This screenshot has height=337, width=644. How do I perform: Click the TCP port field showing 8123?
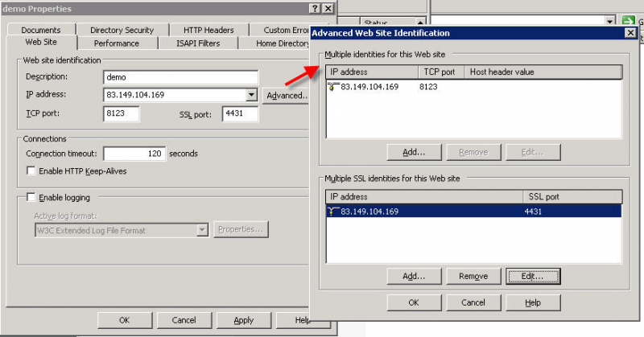click(x=122, y=113)
